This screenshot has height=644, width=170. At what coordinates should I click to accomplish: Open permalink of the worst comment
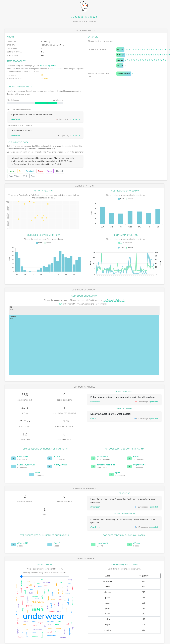tap(154, 418)
